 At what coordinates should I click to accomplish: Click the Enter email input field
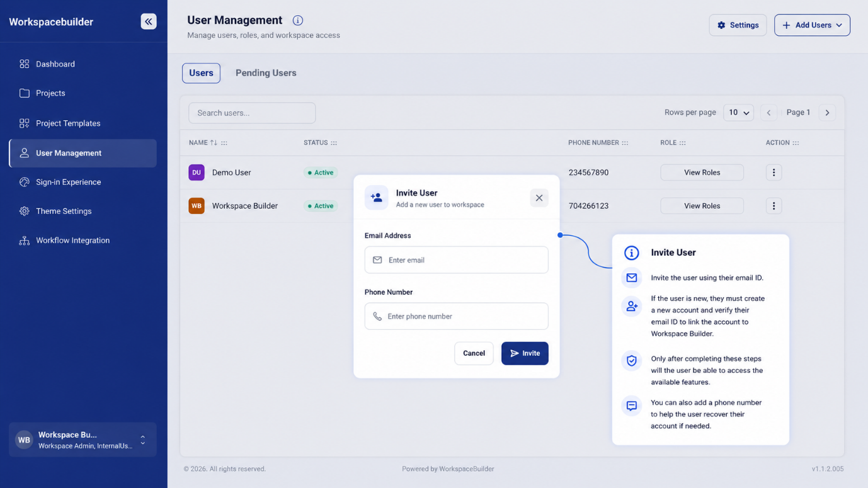456,260
